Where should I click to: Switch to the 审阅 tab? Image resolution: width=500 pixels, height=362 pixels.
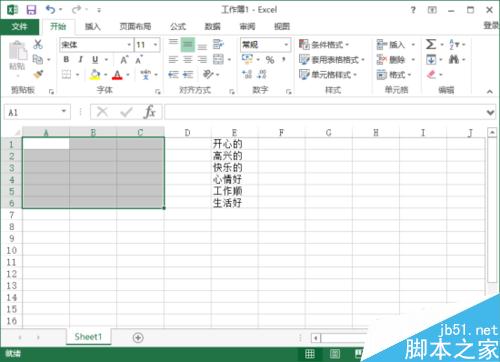click(247, 27)
